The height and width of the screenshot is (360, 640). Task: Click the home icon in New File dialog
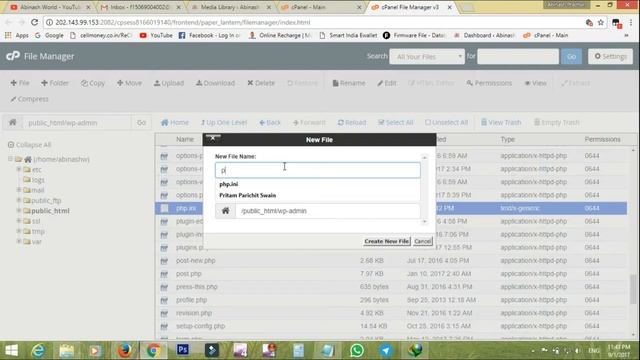click(x=225, y=211)
